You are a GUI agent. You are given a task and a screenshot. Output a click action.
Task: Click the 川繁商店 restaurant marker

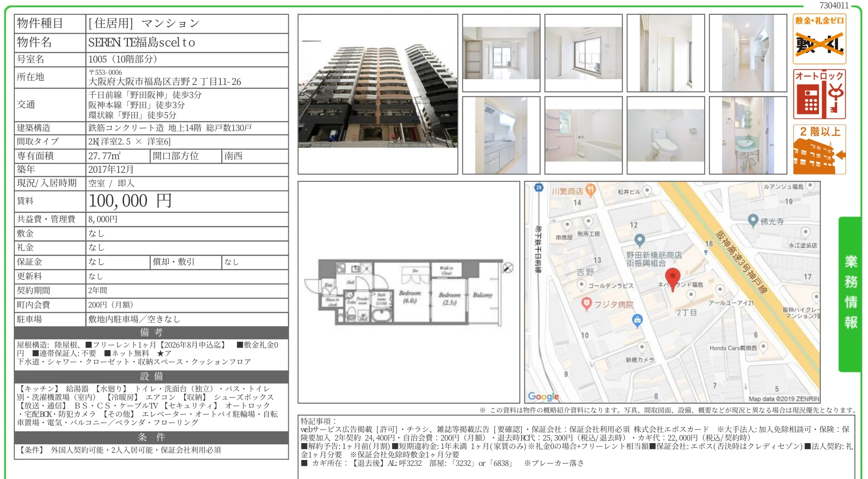pos(591,191)
